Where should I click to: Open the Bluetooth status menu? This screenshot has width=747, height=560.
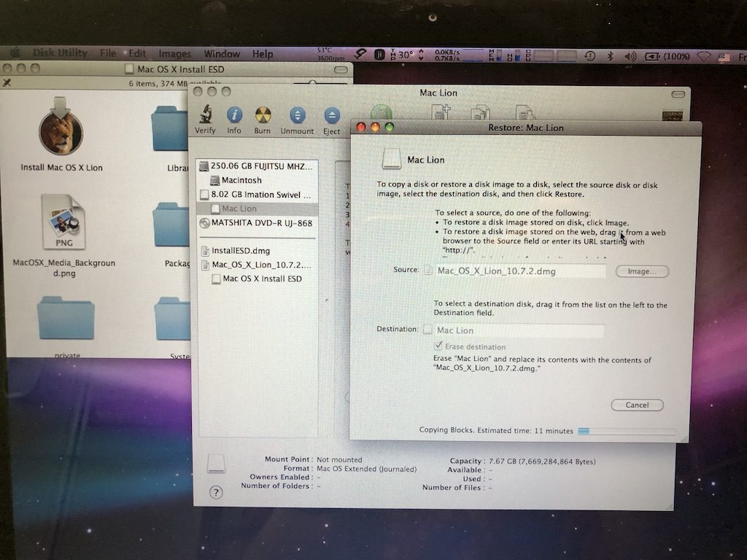pyautogui.click(x=609, y=54)
